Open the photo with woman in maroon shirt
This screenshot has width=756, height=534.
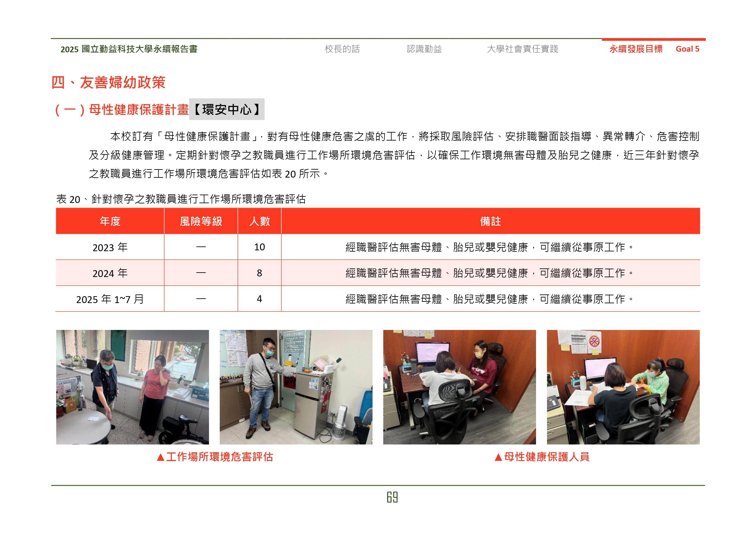(x=459, y=387)
